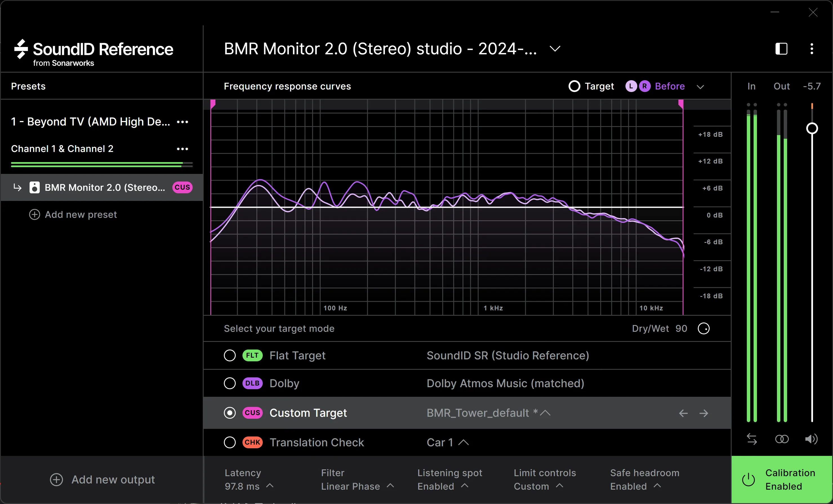This screenshot has height=504, width=833.
Task: Select the Flat Target radio button
Action: pos(230,355)
